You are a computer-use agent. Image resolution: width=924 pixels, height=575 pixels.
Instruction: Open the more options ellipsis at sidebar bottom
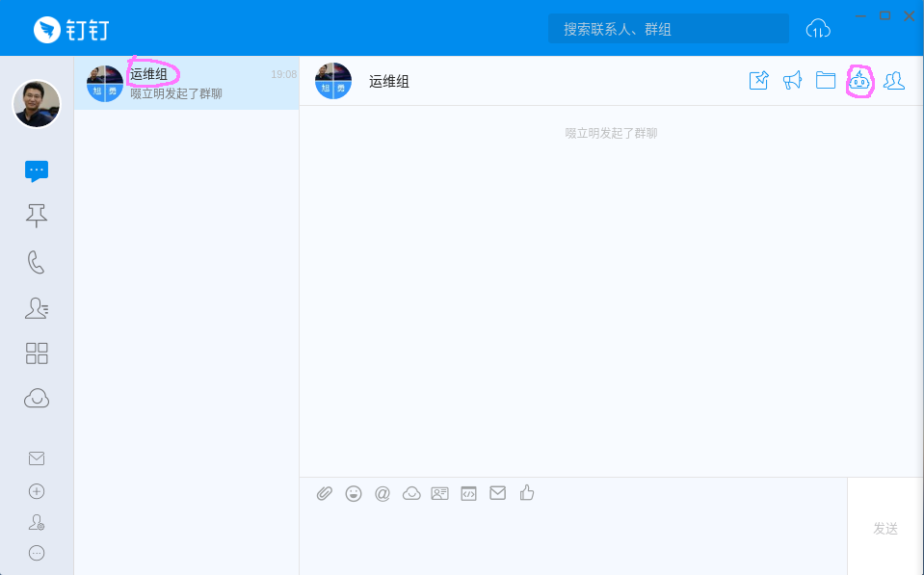coord(37,553)
